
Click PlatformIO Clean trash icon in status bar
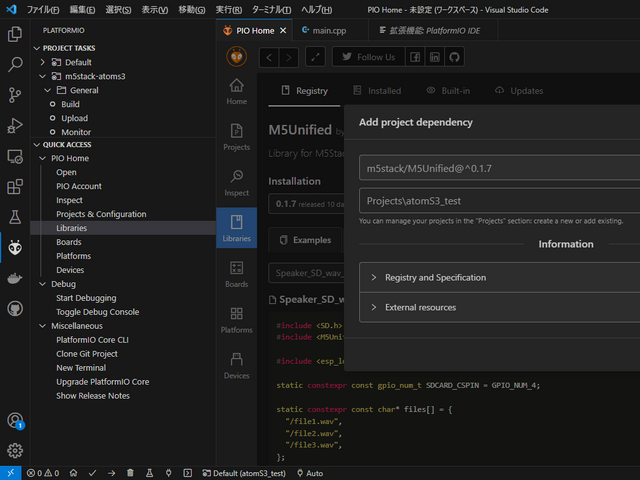[130, 473]
